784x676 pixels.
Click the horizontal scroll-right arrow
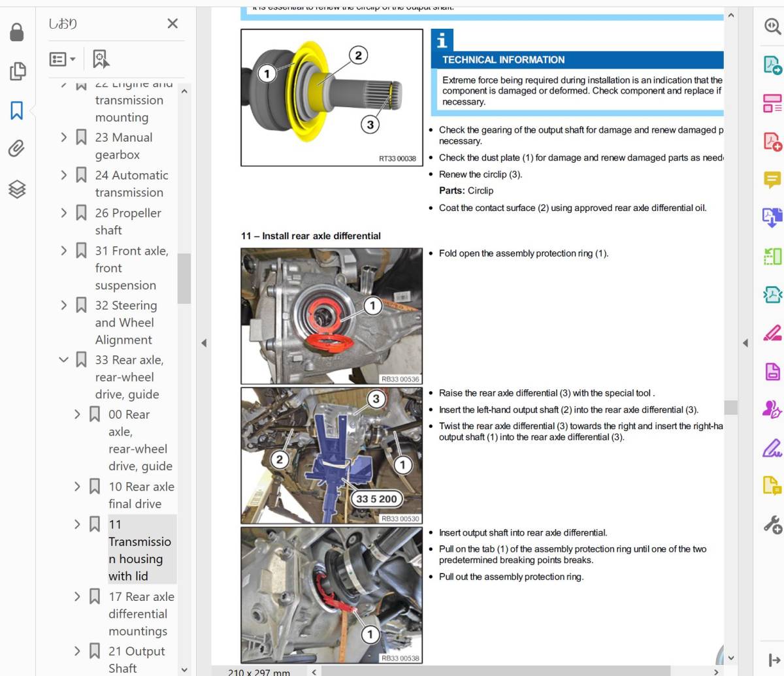click(717, 671)
